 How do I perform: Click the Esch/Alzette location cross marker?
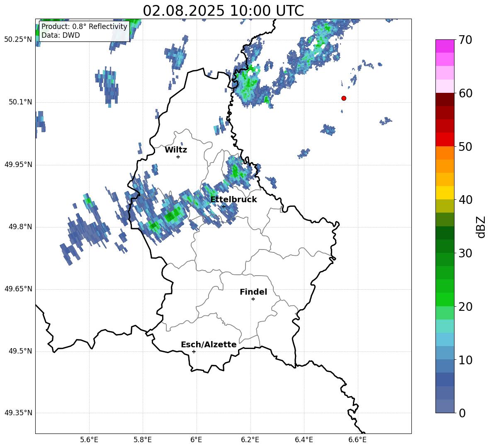pyautogui.click(x=194, y=351)
